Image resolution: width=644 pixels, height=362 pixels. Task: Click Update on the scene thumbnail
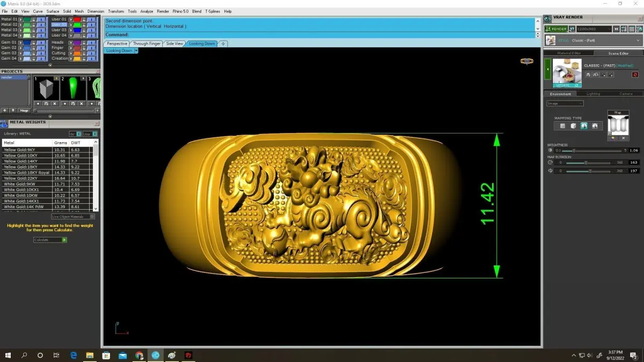[x=567, y=85]
